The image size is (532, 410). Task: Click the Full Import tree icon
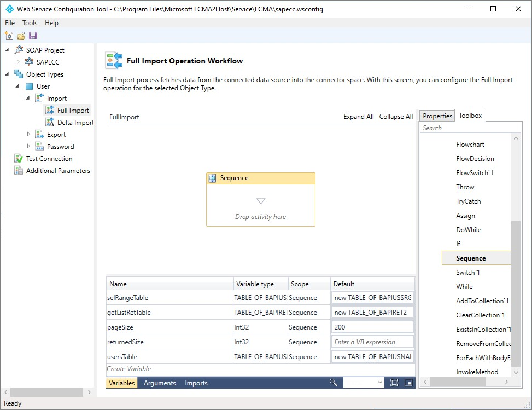[x=50, y=110]
